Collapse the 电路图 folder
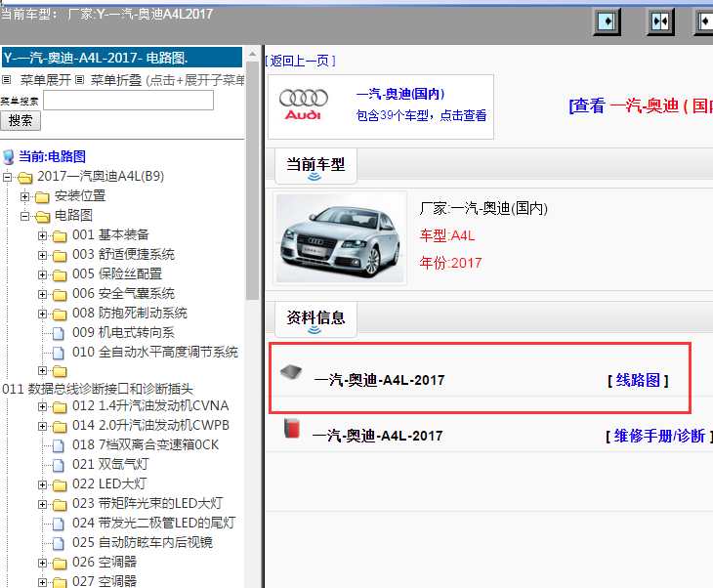 24,216
